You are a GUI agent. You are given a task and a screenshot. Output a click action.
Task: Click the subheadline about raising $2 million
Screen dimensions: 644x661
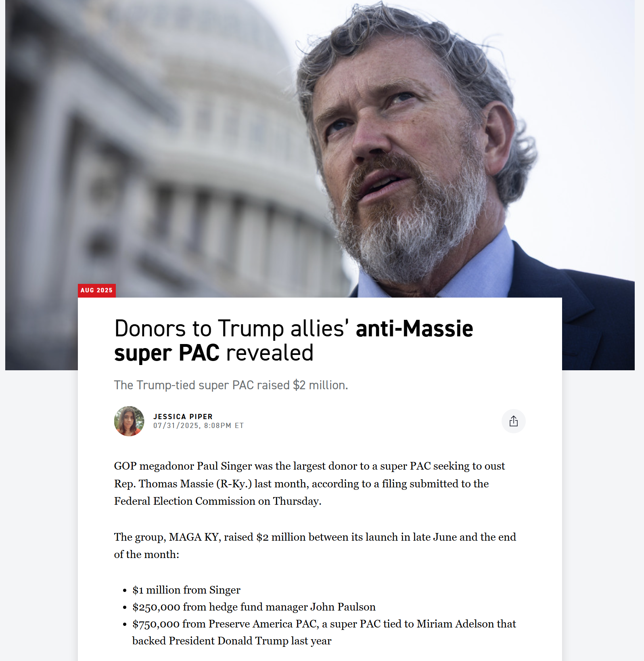point(231,385)
